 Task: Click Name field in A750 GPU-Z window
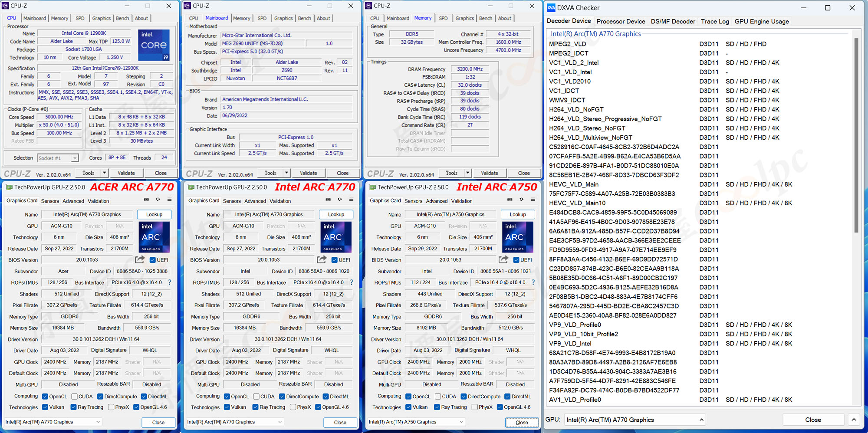point(450,214)
